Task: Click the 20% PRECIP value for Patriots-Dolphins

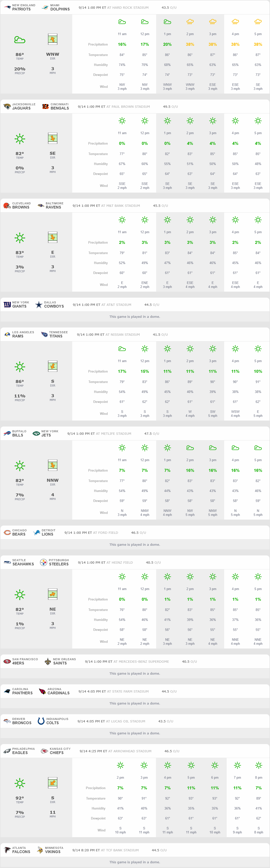Action: click(x=19, y=69)
